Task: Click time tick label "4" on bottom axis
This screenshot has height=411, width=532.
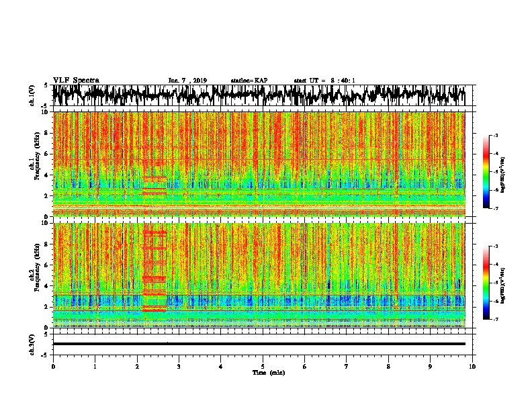Action: 221,367
